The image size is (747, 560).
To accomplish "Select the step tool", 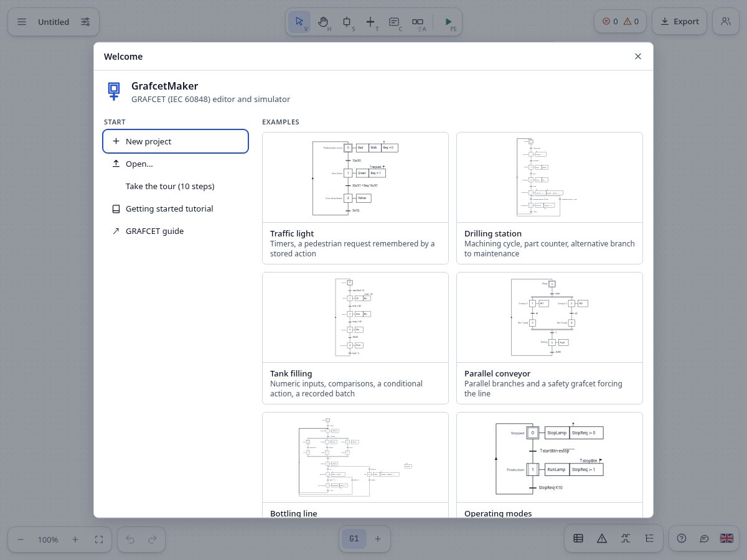I will click(x=347, y=22).
